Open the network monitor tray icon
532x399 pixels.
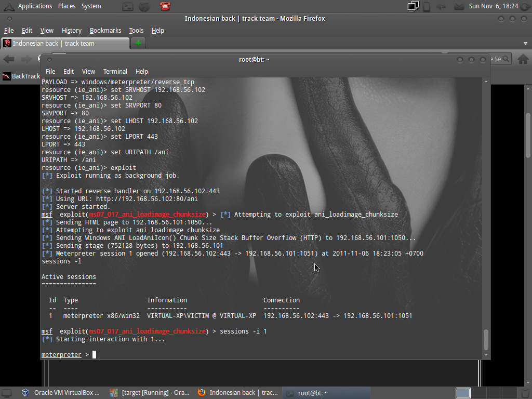coord(413,6)
